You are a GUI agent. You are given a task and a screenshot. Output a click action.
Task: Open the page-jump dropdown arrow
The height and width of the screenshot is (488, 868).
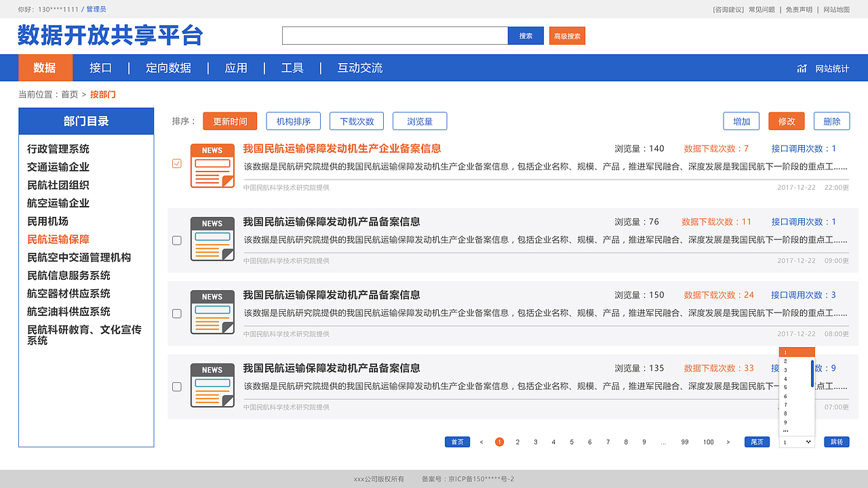[808, 442]
